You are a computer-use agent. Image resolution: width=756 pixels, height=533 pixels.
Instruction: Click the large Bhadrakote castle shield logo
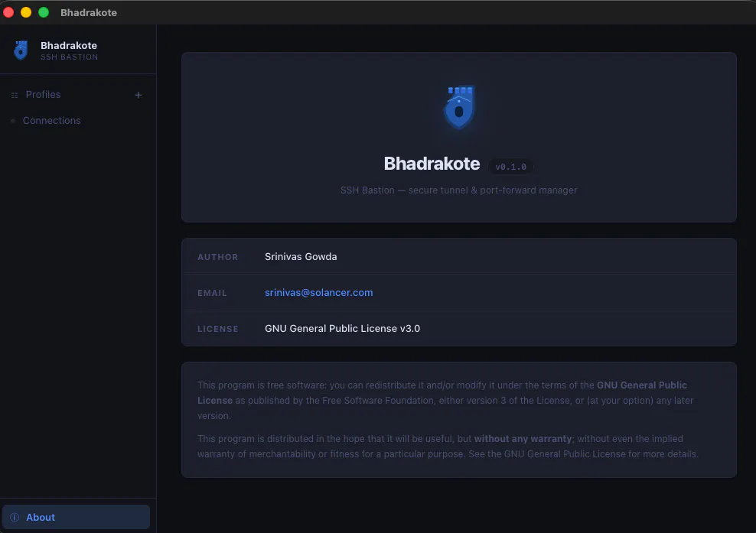tap(459, 107)
